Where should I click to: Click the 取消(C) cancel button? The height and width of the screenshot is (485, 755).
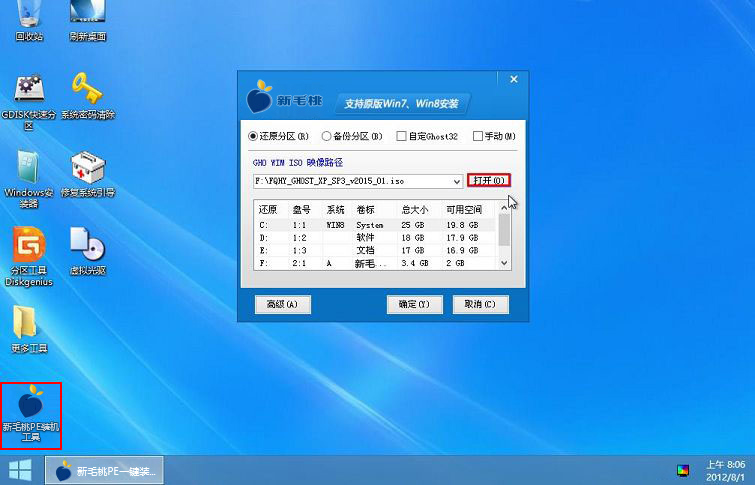pyautogui.click(x=480, y=304)
